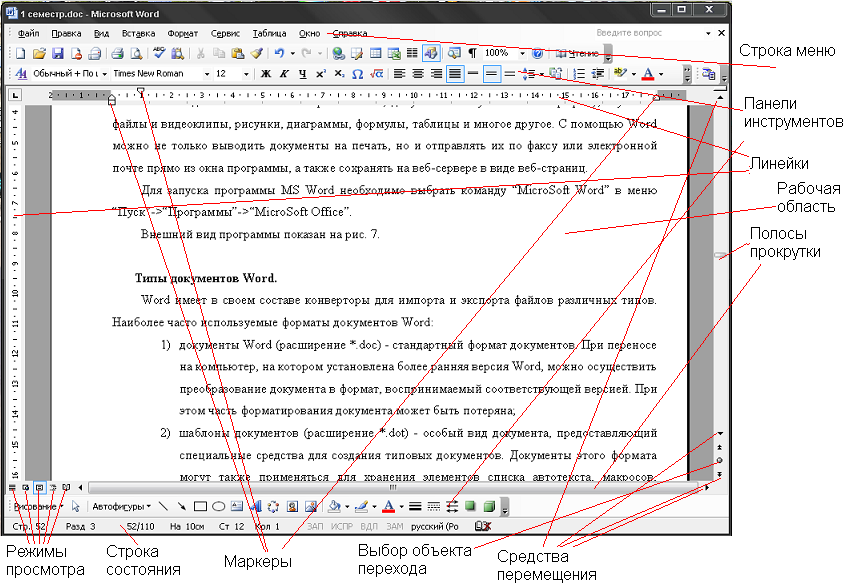Click the Select Browse Object circle button
The width and height of the screenshot is (847, 585).
pos(720,460)
